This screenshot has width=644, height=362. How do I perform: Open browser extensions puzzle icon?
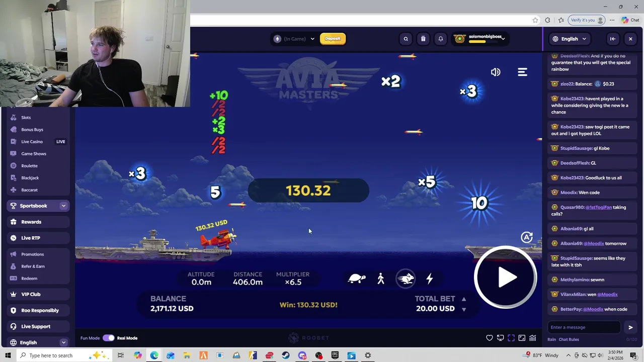(547, 20)
